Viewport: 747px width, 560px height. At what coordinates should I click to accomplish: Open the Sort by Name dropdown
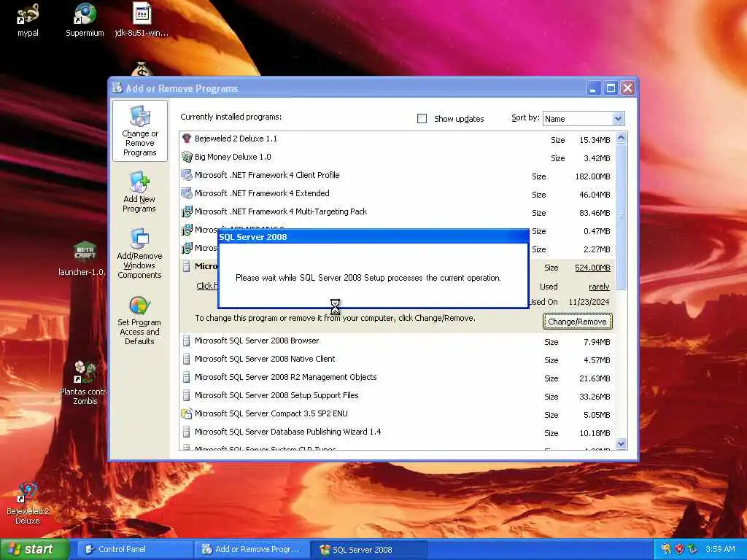click(x=583, y=119)
